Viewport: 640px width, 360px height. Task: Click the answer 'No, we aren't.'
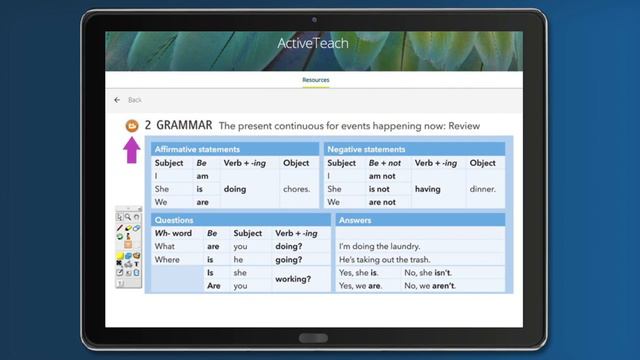430,285
